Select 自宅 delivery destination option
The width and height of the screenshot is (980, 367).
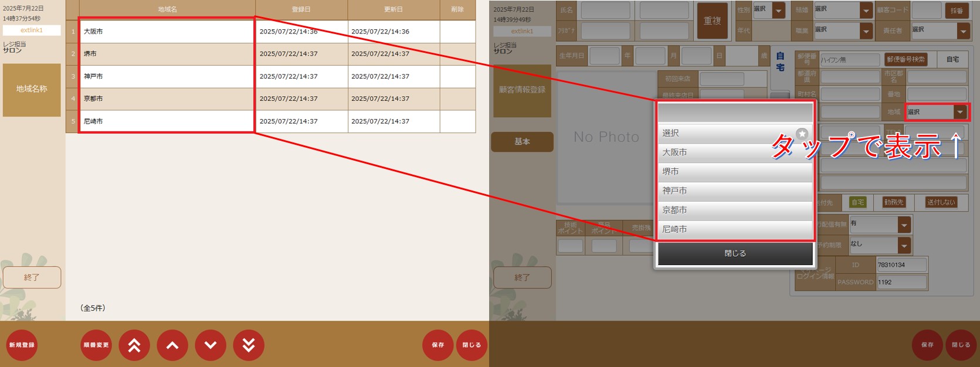(x=858, y=202)
